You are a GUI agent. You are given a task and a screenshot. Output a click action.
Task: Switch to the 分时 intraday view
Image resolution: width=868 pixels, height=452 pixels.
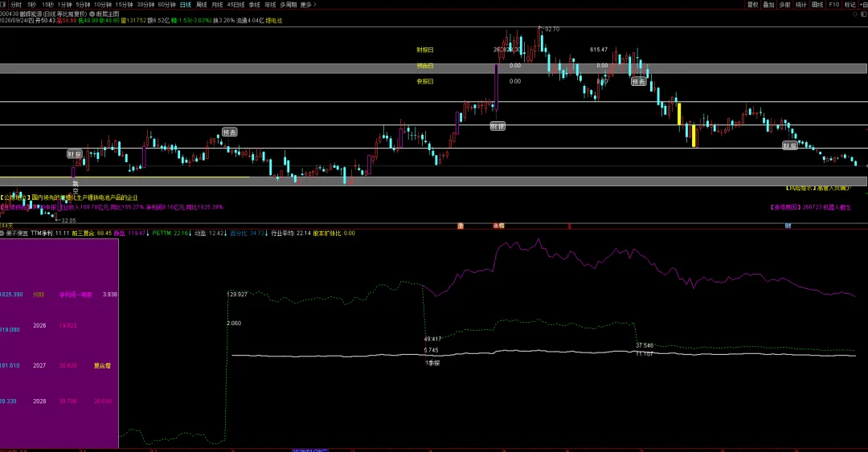pos(16,5)
